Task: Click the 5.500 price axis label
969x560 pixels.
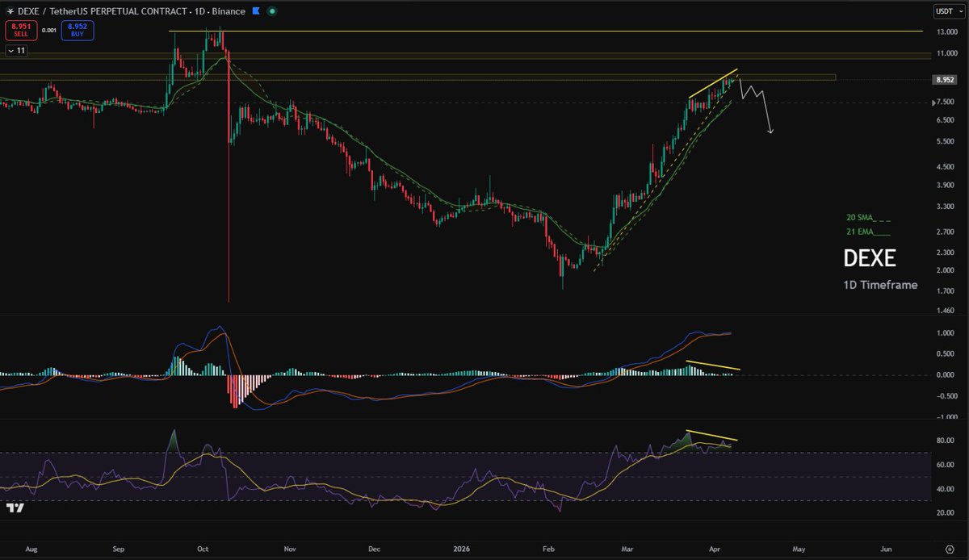Action: pos(945,142)
